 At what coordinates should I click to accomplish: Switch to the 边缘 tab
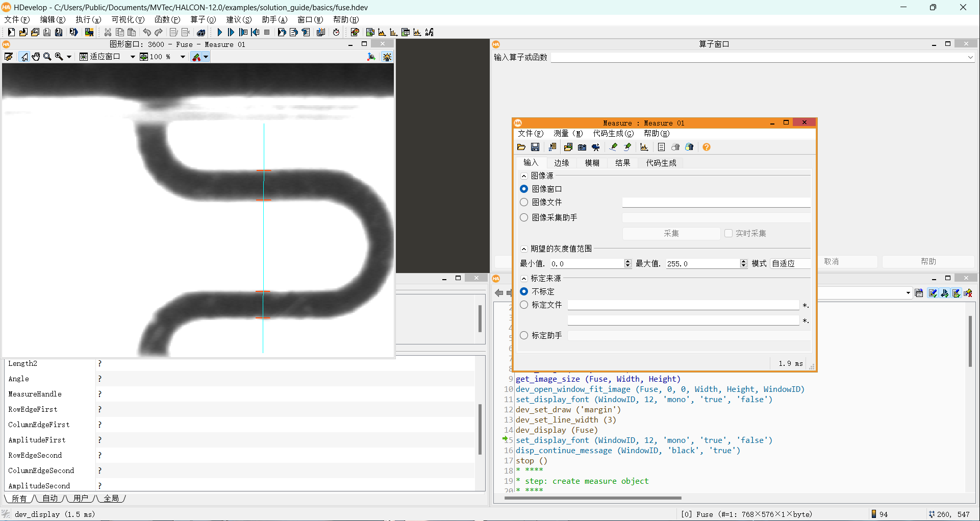[561, 163]
